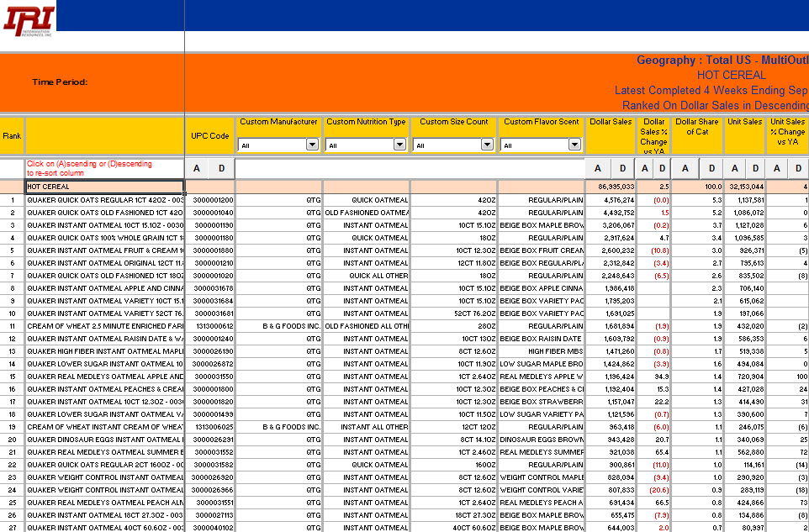
Task: Sort Dollar Sales descending with D button
Action: [x=623, y=169]
